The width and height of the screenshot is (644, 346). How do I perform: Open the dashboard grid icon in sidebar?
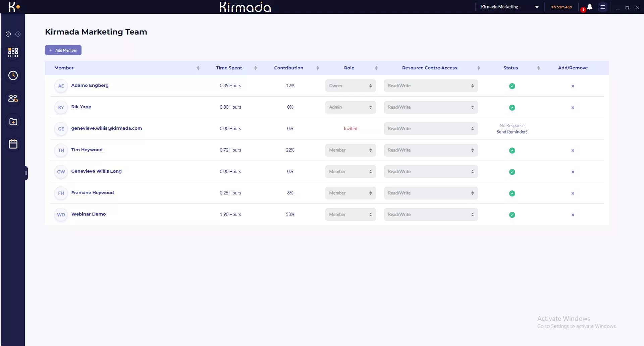pos(13,53)
